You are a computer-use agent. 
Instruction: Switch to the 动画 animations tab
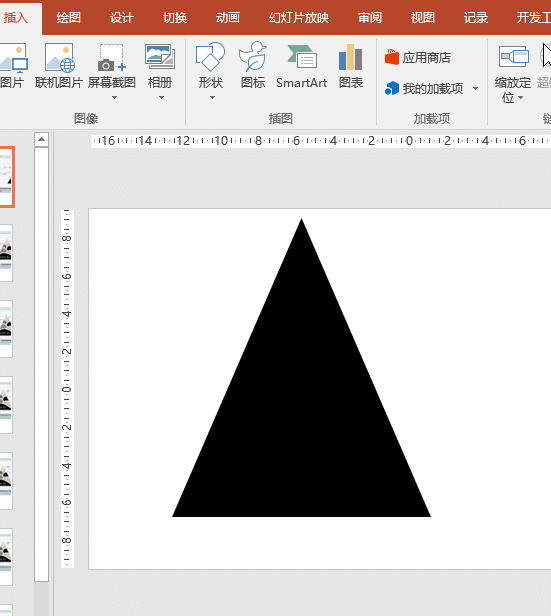[x=227, y=18]
